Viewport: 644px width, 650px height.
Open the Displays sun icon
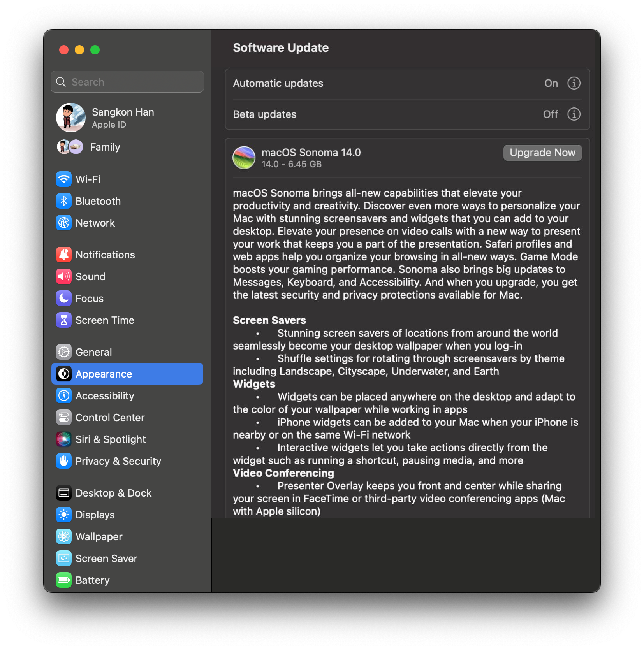64,515
